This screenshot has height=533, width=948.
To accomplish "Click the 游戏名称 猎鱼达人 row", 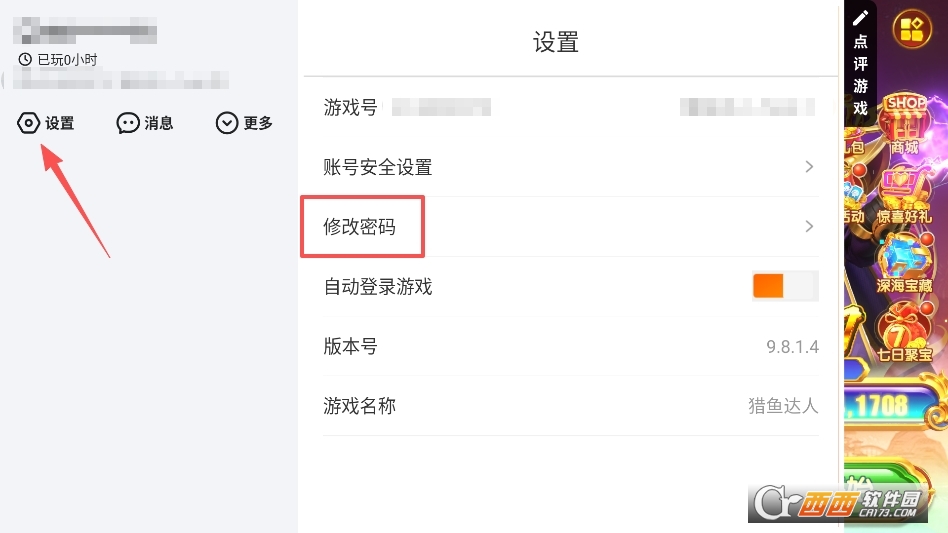I will pyautogui.click(x=570, y=406).
